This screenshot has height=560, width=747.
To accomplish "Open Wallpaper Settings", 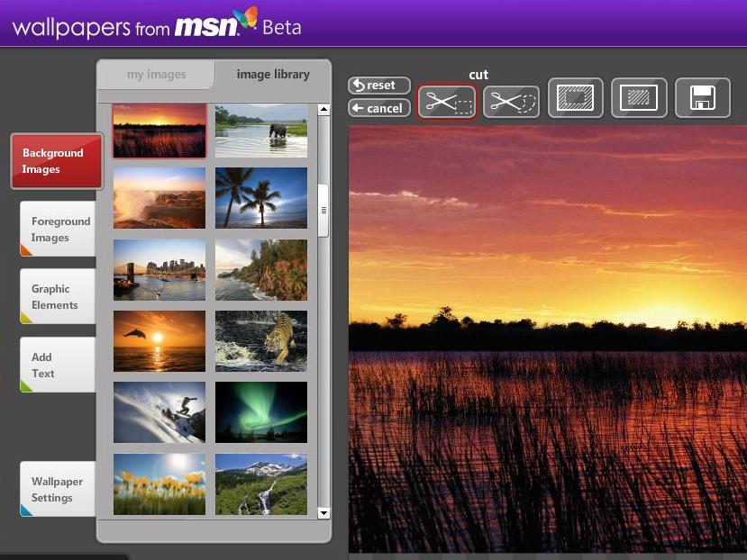I will point(58,489).
